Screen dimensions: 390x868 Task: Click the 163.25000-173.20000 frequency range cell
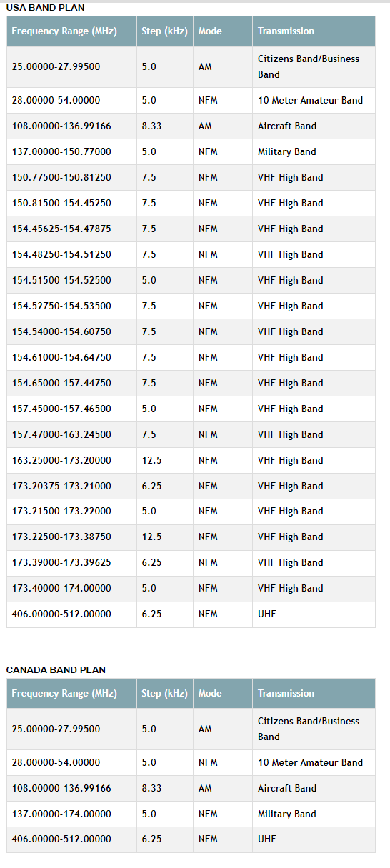pos(71,461)
